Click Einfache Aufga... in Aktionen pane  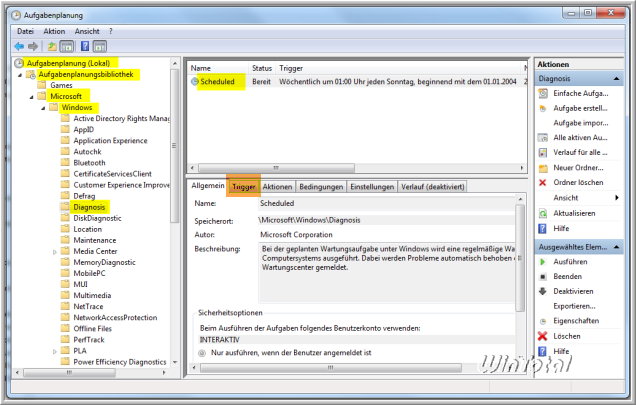[x=580, y=93]
